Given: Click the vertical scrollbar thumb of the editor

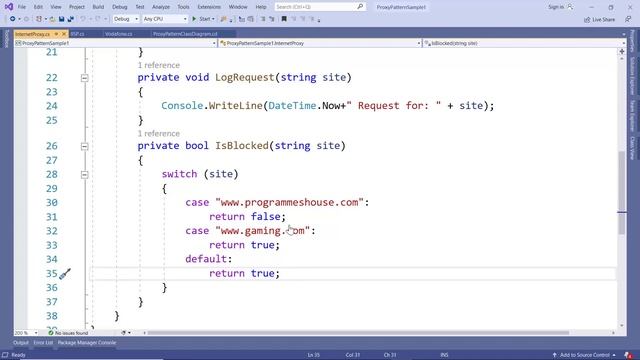Looking at the screenshot, I should 622,192.
